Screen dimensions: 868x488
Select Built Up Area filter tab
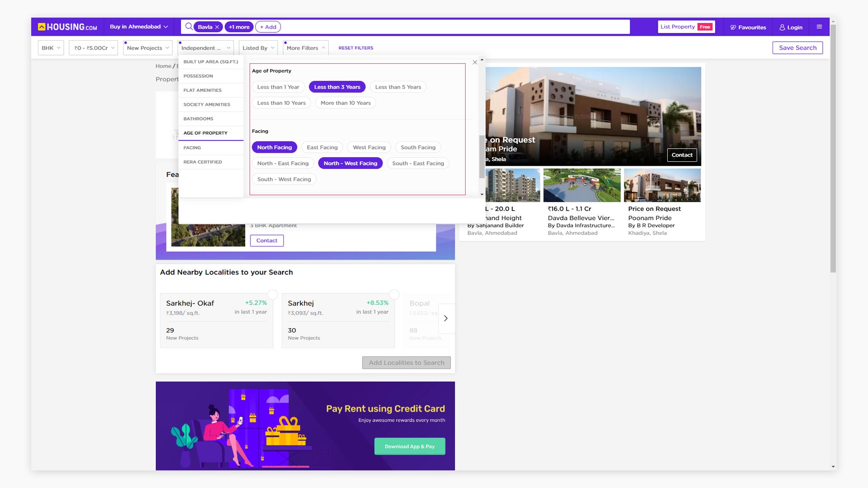211,62
